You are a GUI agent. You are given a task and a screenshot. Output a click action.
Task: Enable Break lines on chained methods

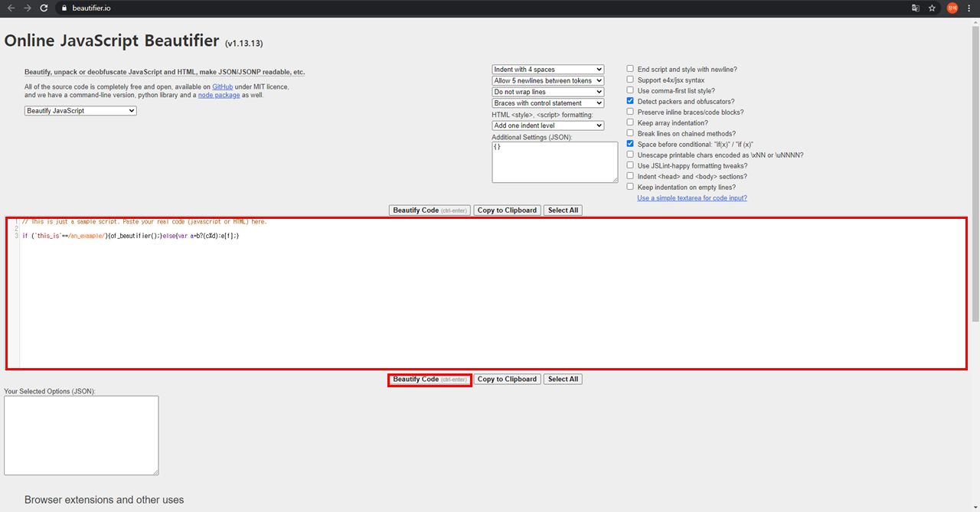[630, 133]
